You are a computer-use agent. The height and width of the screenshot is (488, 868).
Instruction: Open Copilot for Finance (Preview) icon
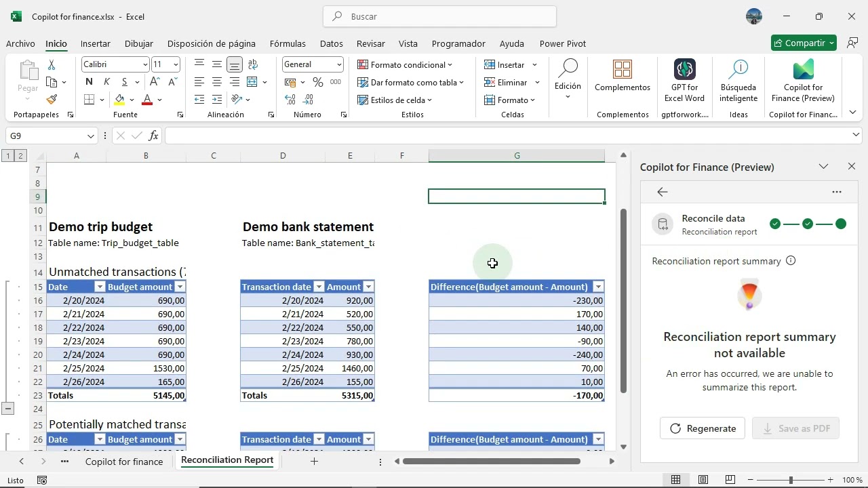point(803,69)
